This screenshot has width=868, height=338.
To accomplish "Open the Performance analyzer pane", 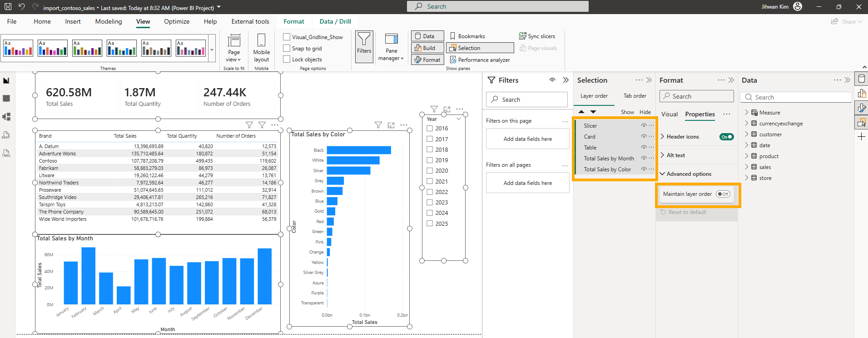I will (x=480, y=60).
